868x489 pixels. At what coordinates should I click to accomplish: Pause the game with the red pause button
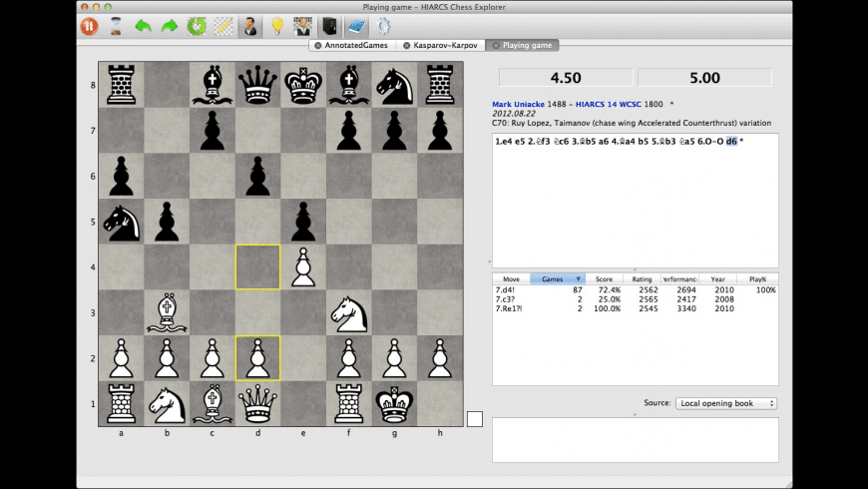[89, 26]
